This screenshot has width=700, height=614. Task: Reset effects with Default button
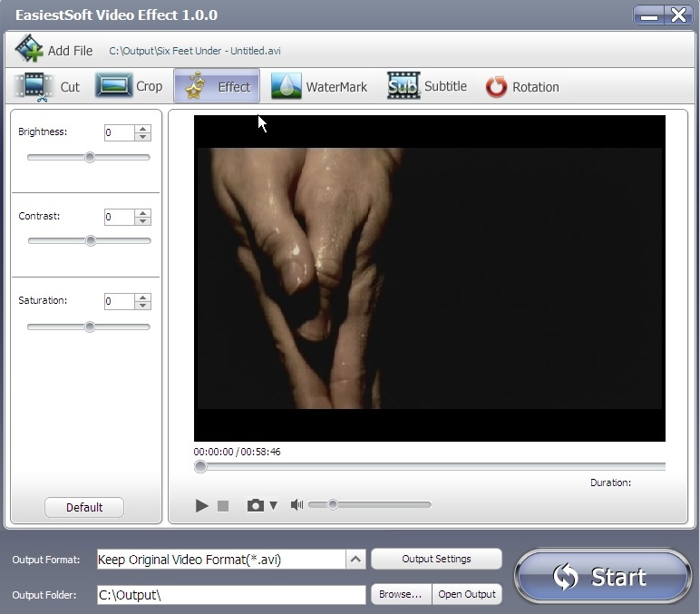coord(84,507)
